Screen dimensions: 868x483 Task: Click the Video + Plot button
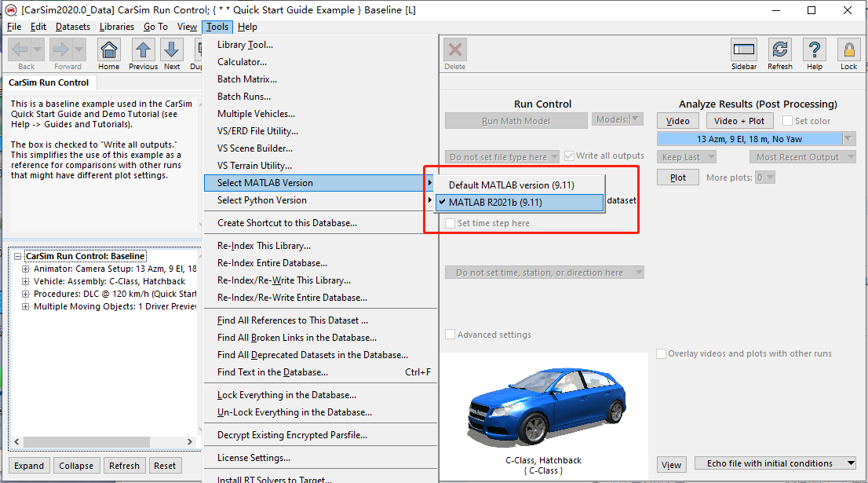[739, 120]
